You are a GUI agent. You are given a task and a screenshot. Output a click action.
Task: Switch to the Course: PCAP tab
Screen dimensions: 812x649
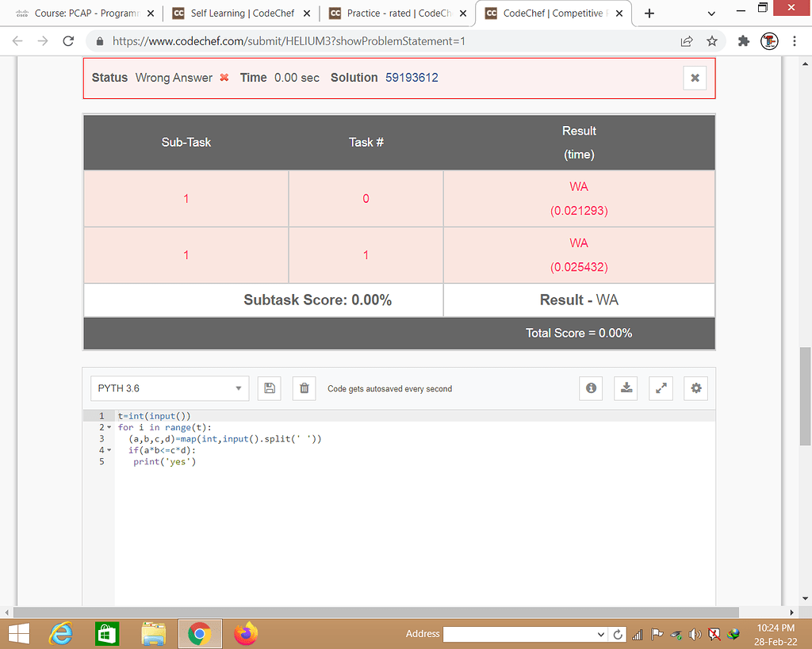(84, 13)
